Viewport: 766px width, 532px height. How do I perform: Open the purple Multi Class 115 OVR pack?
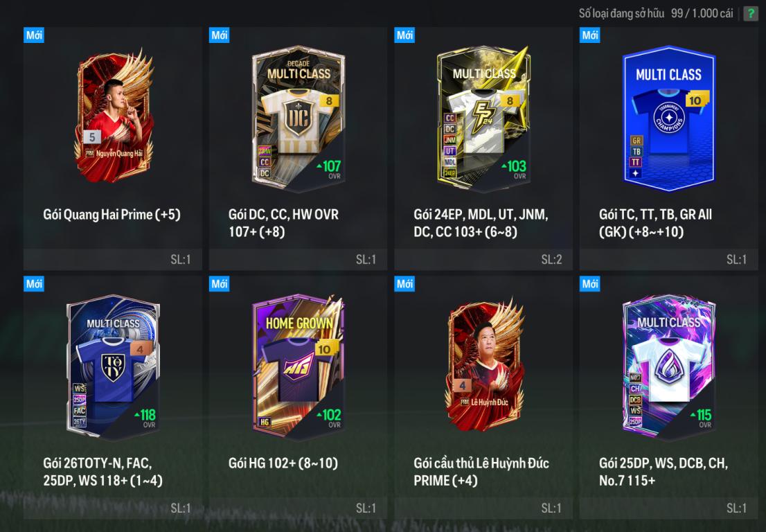(x=669, y=366)
